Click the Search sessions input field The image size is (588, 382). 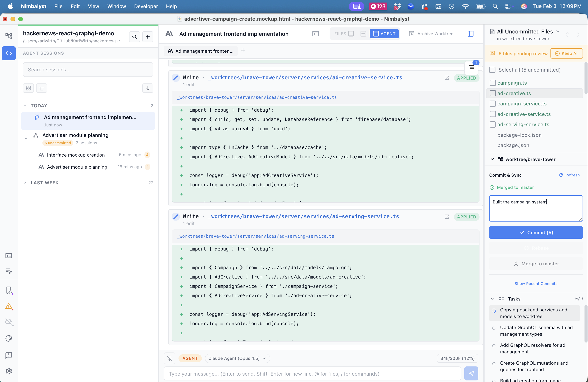[x=88, y=70]
